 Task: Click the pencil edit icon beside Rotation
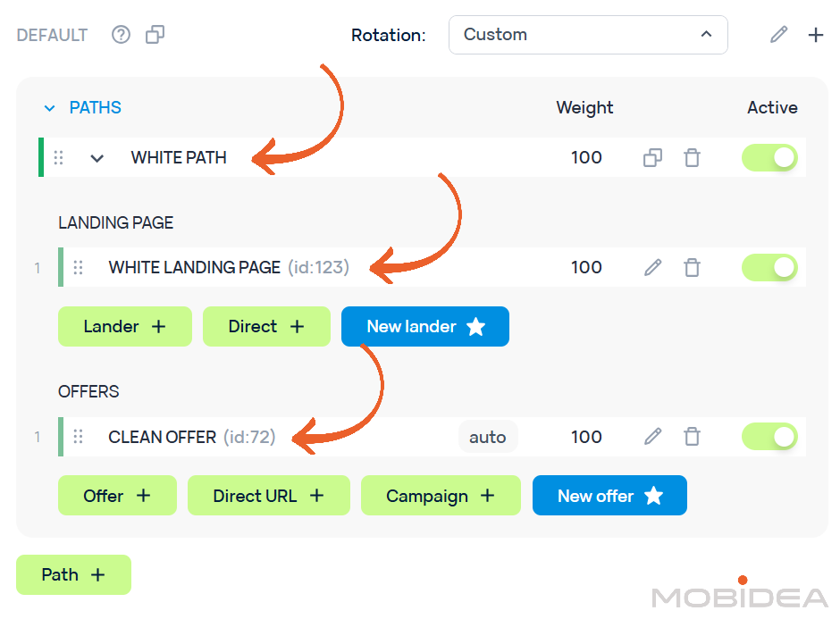pyautogui.click(x=779, y=35)
